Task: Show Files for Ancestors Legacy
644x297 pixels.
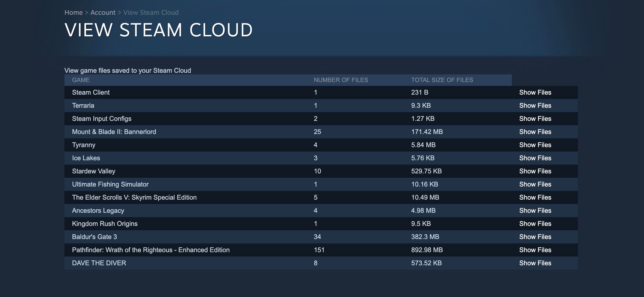Action: [535, 211]
